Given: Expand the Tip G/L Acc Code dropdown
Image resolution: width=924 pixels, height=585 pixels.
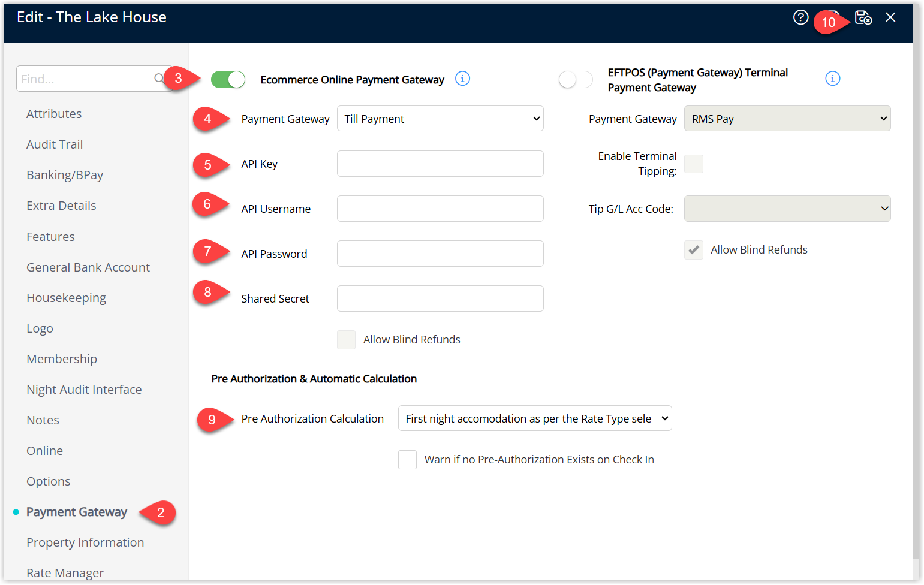Looking at the screenshot, I should click(787, 209).
